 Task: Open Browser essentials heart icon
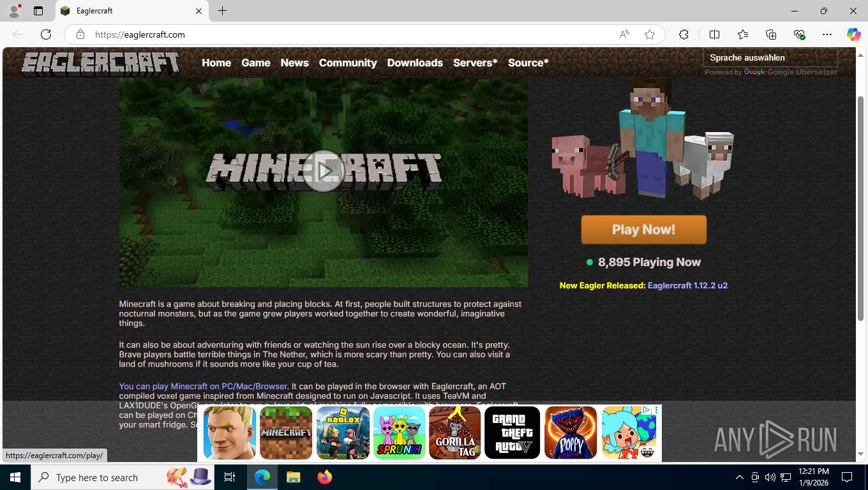pos(799,34)
